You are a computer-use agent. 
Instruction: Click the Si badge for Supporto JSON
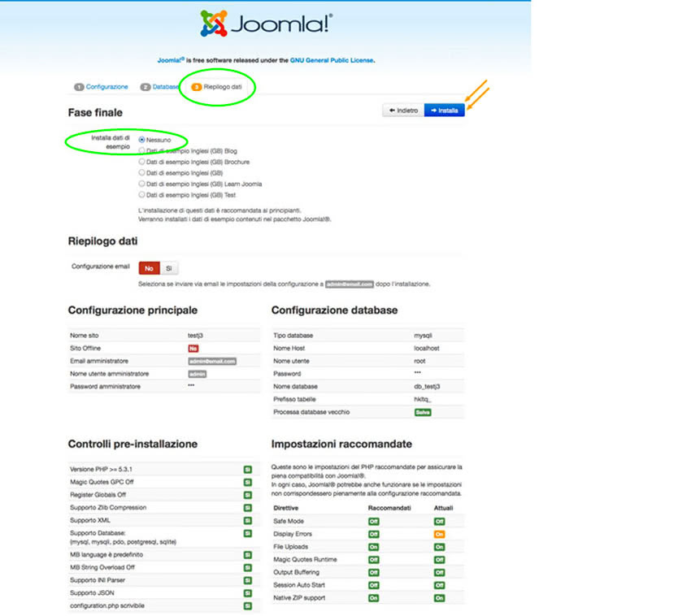(248, 593)
